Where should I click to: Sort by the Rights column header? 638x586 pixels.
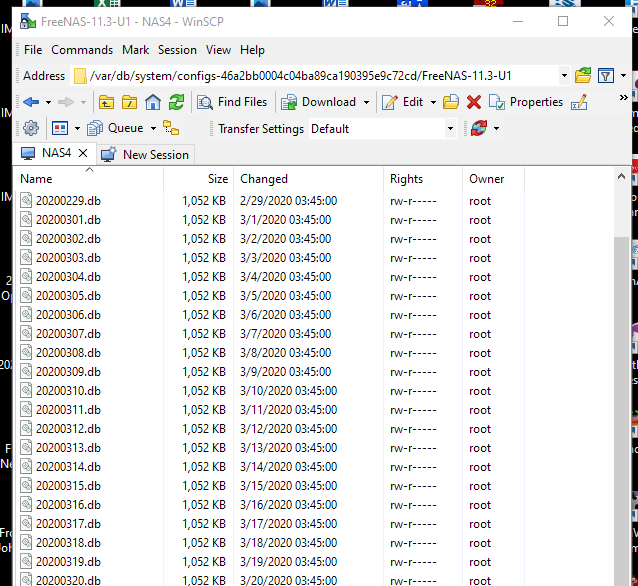(423, 179)
